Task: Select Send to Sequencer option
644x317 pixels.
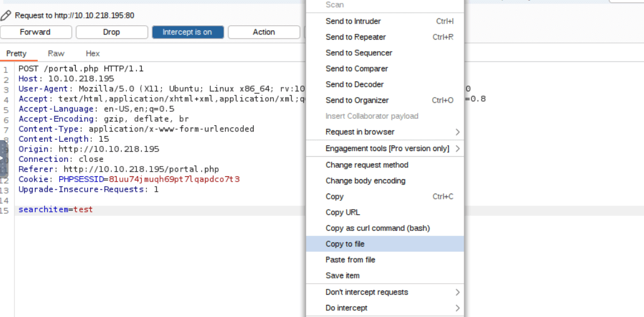Action: tap(359, 53)
